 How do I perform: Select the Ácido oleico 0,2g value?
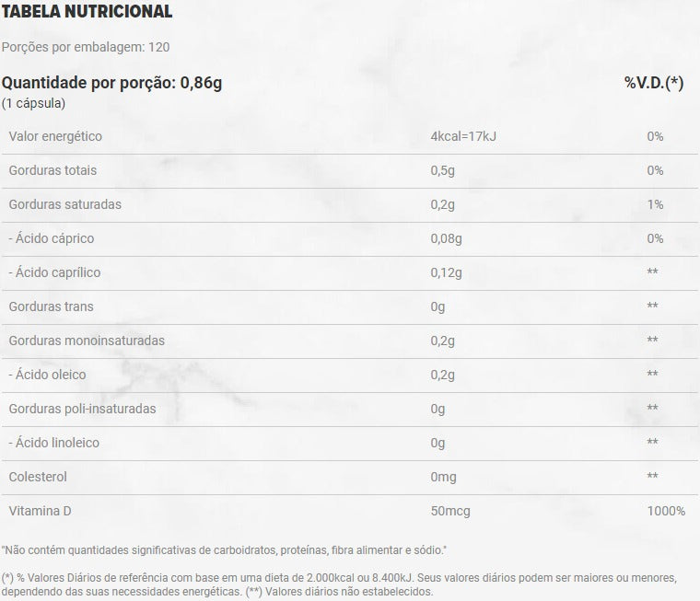coord(442,375)
